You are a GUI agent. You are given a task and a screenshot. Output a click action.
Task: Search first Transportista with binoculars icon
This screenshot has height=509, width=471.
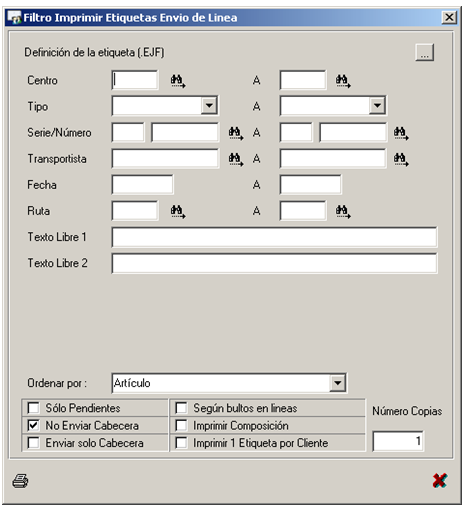pos(236,159)
